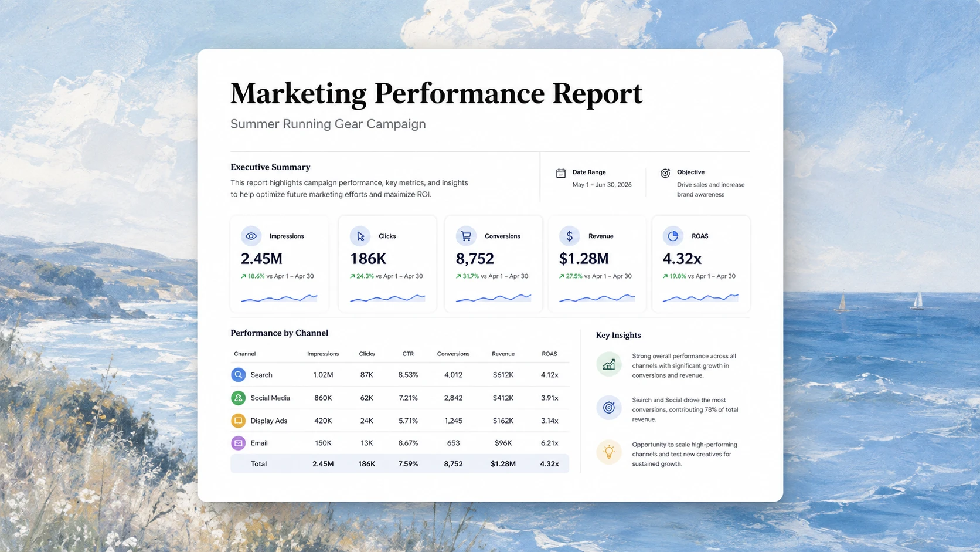The width and height of the screenshot is (980, 552).
Task: Click the date range May 1 – Jun 30, 2026
Action: (x=602, y=185)
